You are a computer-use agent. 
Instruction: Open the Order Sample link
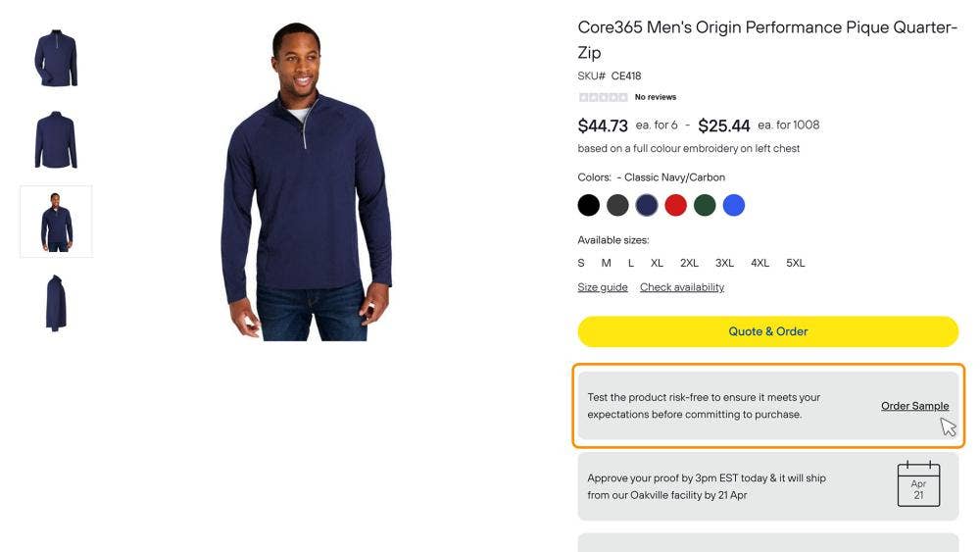pyautogui.click(x=914, y=406)
